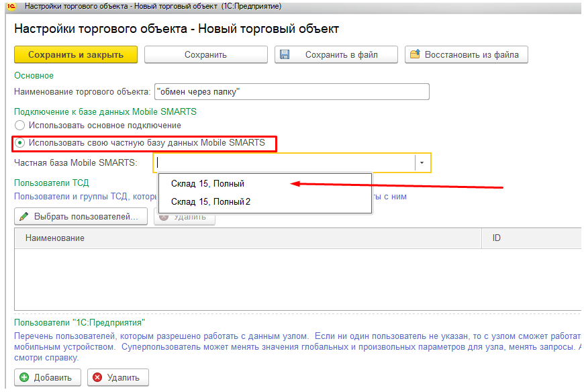Click inside the Частная база Mobile SMARTS field

click(284, 162)
